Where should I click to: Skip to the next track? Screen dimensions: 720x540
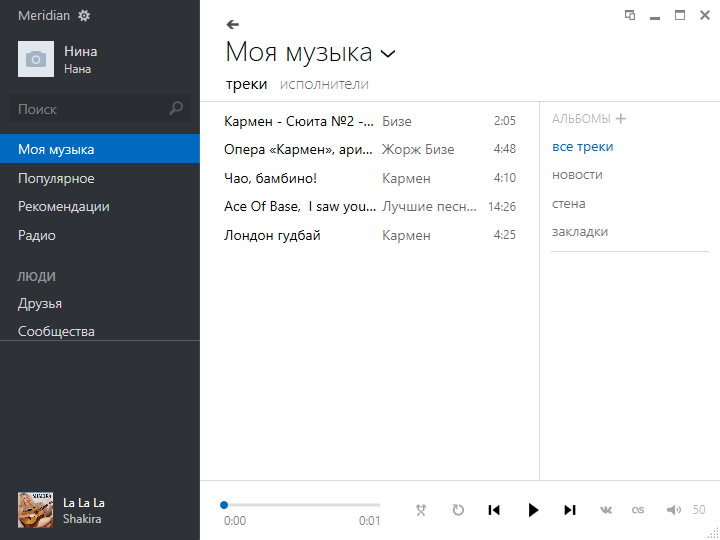570,510
